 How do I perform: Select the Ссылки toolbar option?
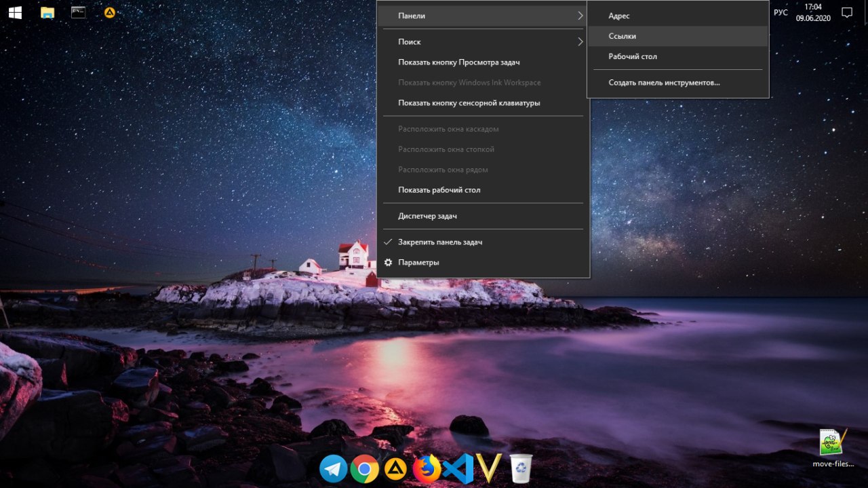[677, 36]
